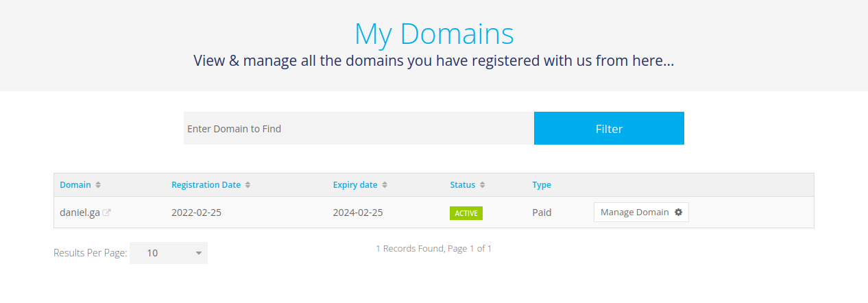Screen dimensions: 868x303
Task: Click the gear icon in Manage Domain
Action: click(678, 213)
